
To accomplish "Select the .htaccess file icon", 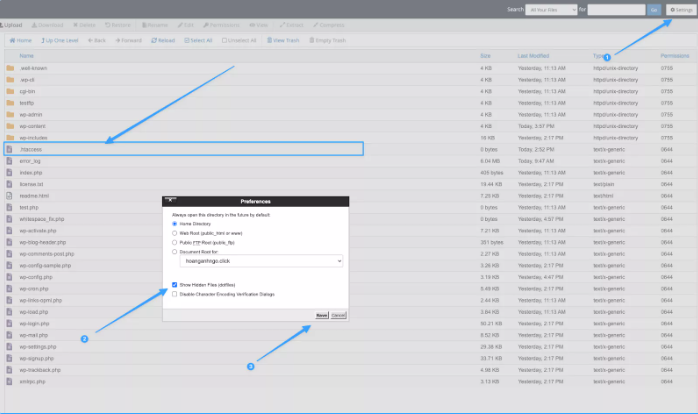I will (x=10, y=149).
